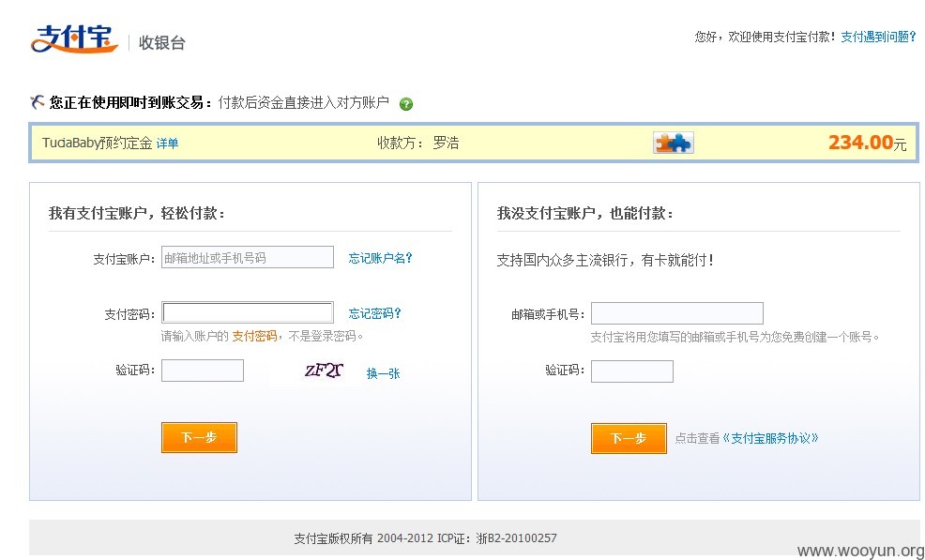Click the 收银台 header text
Screen dimensions: 925x560
point(162,42)
